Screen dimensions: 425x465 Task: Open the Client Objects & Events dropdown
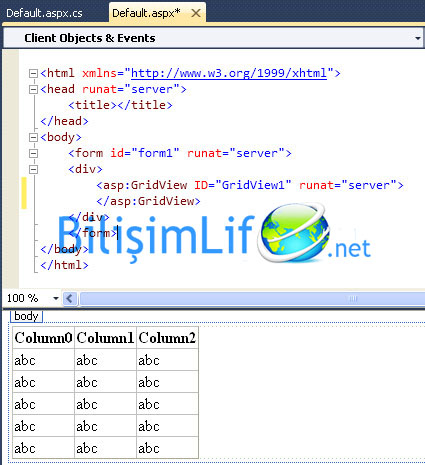pos(417,38)
